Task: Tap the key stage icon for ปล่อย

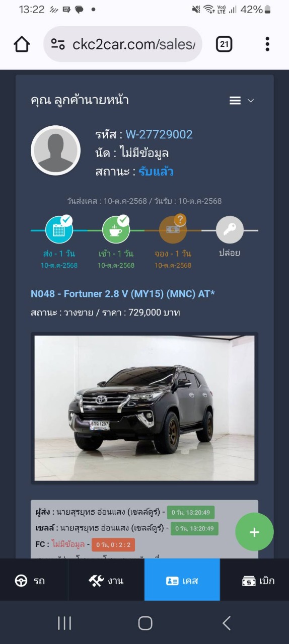Action: click(x=230, y=230)
